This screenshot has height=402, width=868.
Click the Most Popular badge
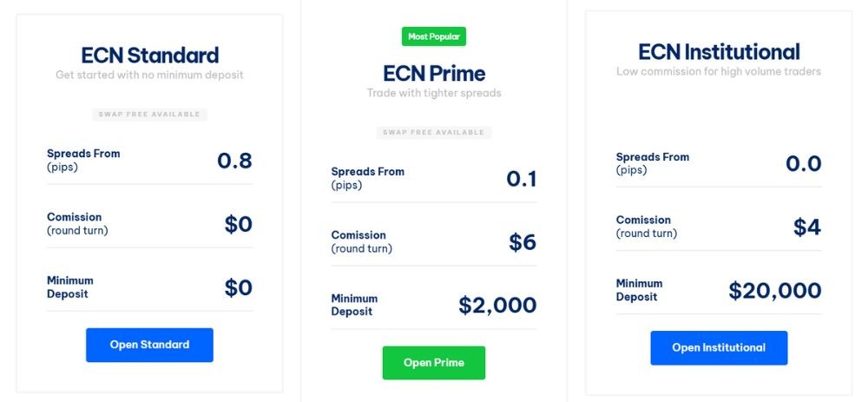pos(434,36)
